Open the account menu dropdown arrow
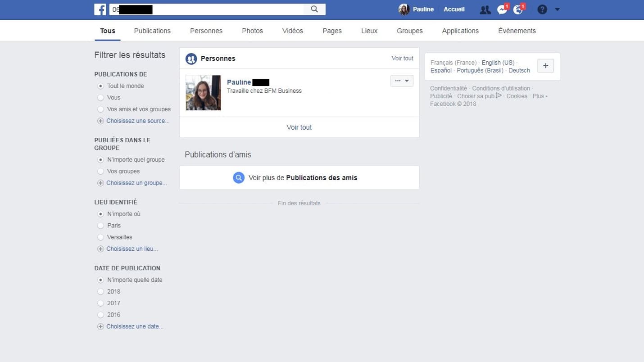This screenshot has height=362, width=644. 557,9
